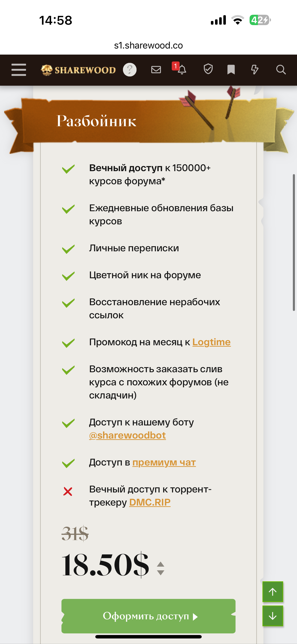297x644 pixels.
Task: Click the page scrollbar on the right
Action: pyautogui.click(x=294, y=242)
